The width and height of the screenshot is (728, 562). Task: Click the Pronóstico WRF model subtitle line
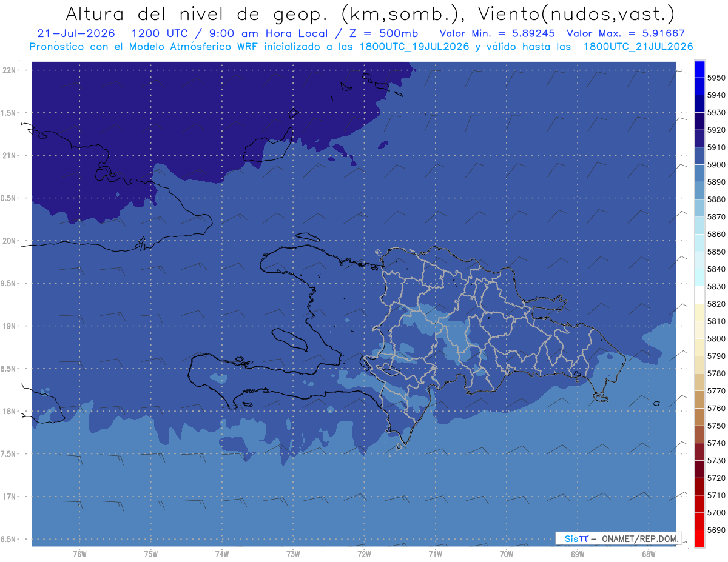tap(361, 47)
